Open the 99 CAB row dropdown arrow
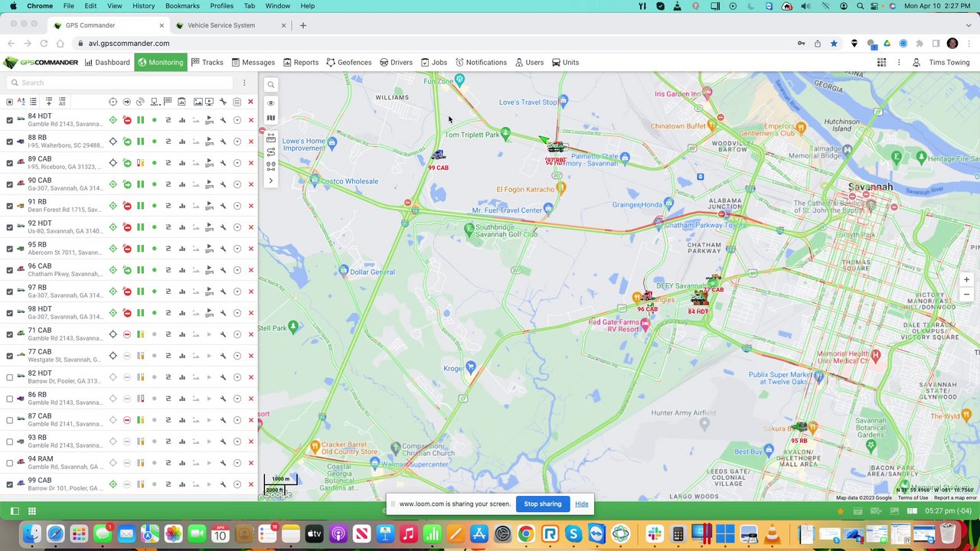The height and width of the screenshot is (551, 980). 237,484
